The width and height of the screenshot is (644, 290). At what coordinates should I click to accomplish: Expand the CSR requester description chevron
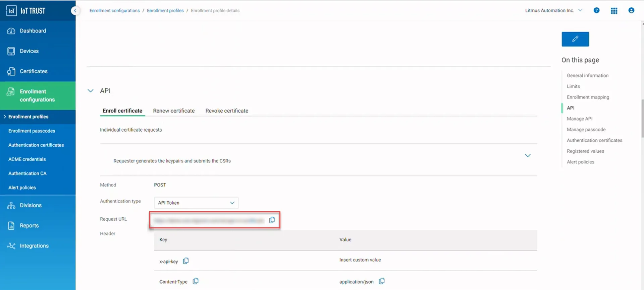click(528, 155)
